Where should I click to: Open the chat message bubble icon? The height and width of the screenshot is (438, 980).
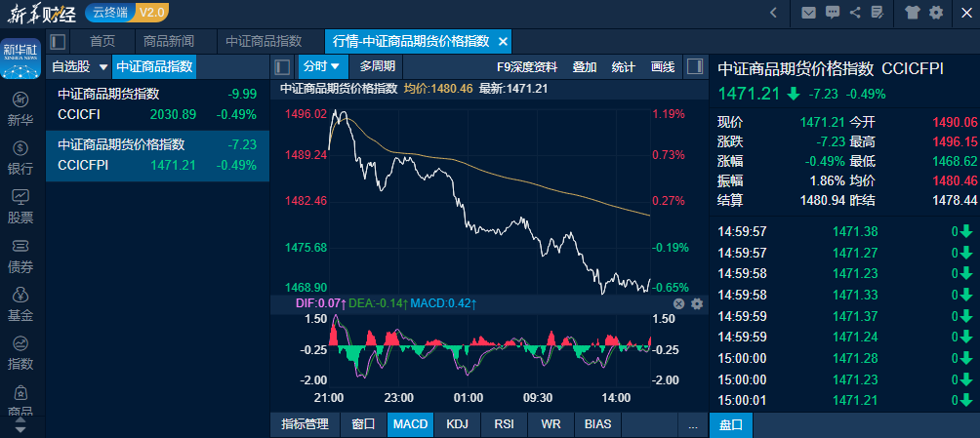point(833,13)
